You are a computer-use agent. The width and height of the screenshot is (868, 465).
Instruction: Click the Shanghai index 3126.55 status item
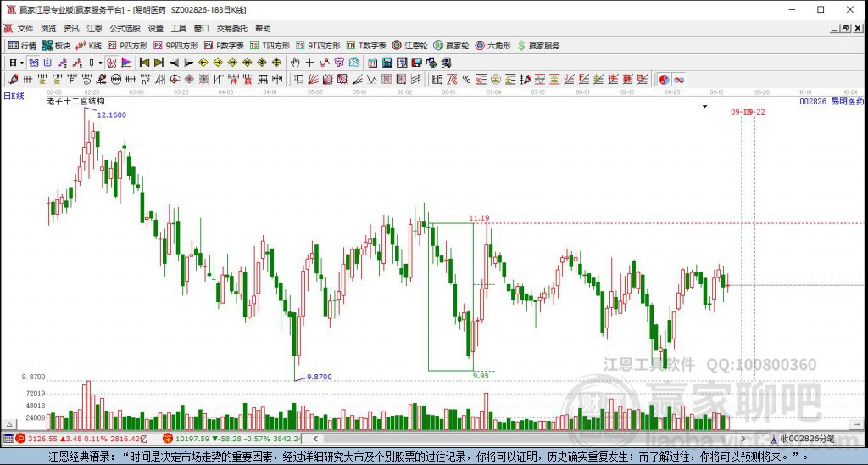[87, 439]
